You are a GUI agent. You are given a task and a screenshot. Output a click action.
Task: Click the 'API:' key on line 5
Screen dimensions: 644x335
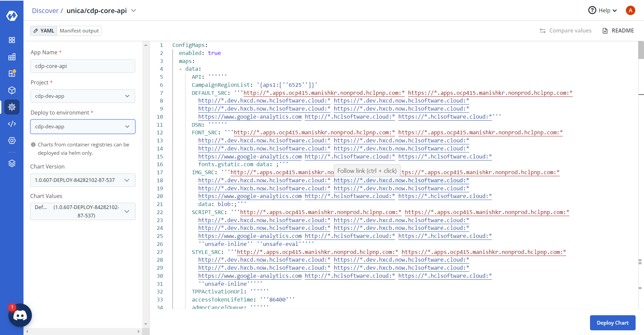pos(198,77)
